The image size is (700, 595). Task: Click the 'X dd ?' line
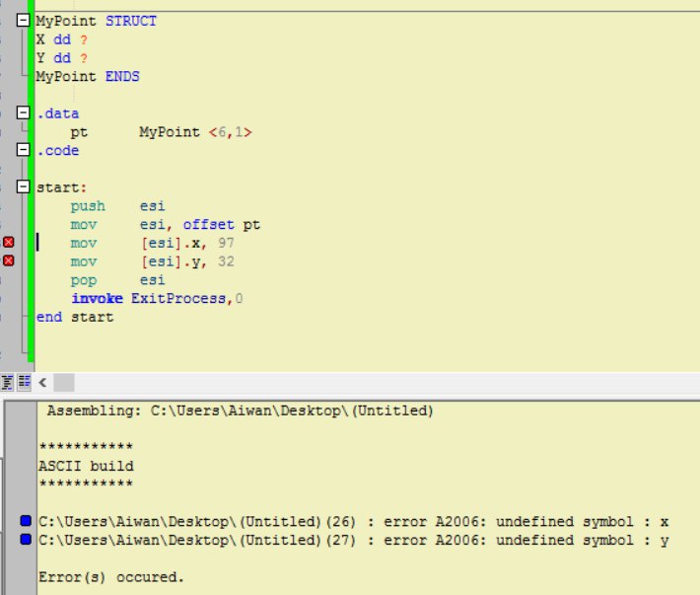pyautogui.click(x=61, y=39)
